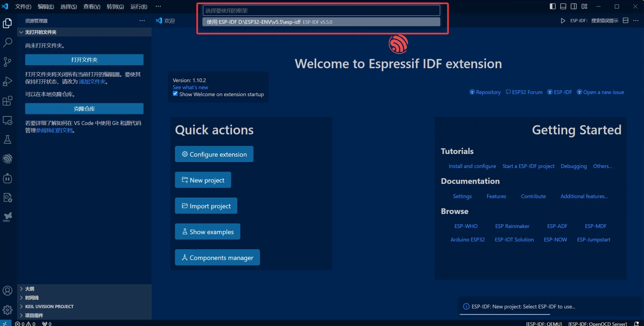644x326 pixels.
Task: Click the 选择要使用的框架 input field
Action: click(x=321, y=10)
